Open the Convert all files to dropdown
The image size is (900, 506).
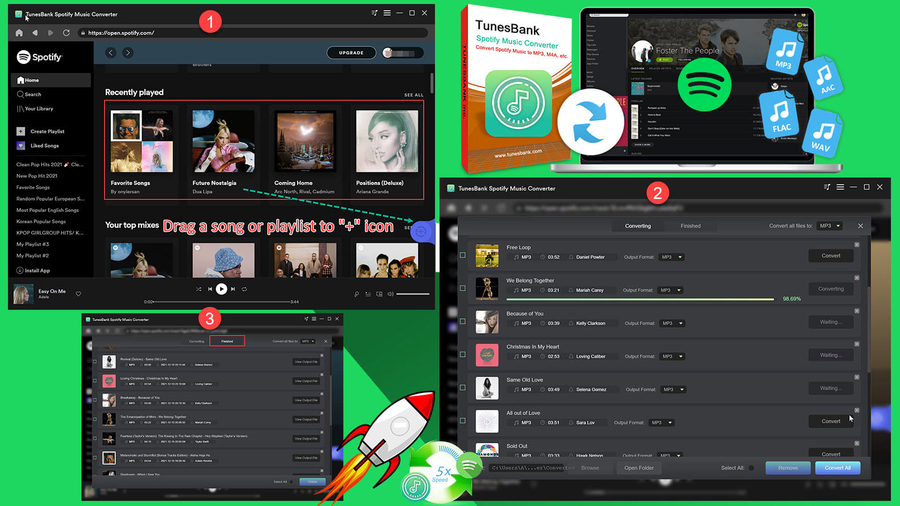click(x=829, y=226)
